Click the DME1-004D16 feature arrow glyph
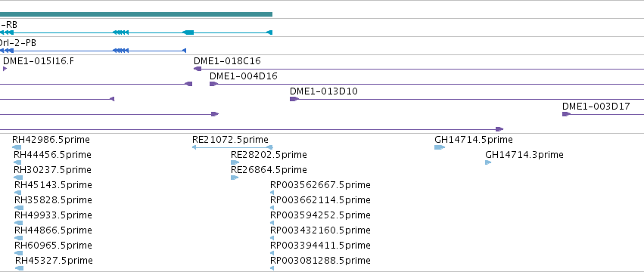Viewport: 644px width, 272px height. [x=213, y=84]
